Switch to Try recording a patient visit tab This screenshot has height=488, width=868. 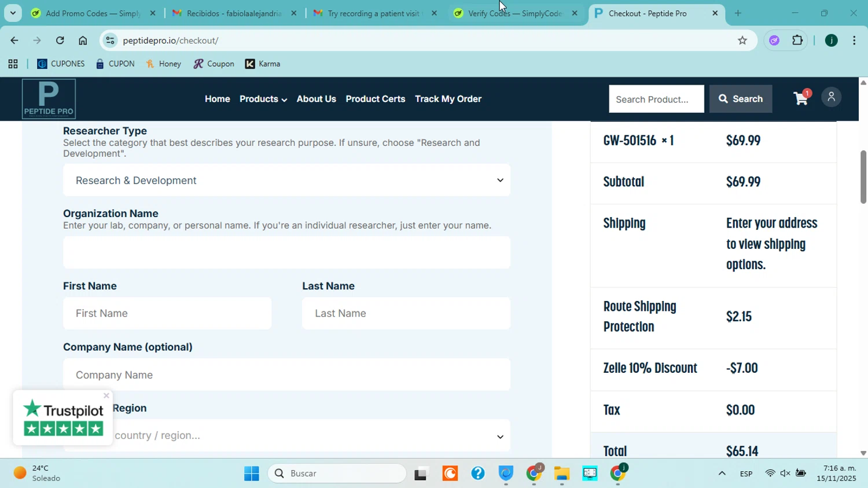point(374,13)
